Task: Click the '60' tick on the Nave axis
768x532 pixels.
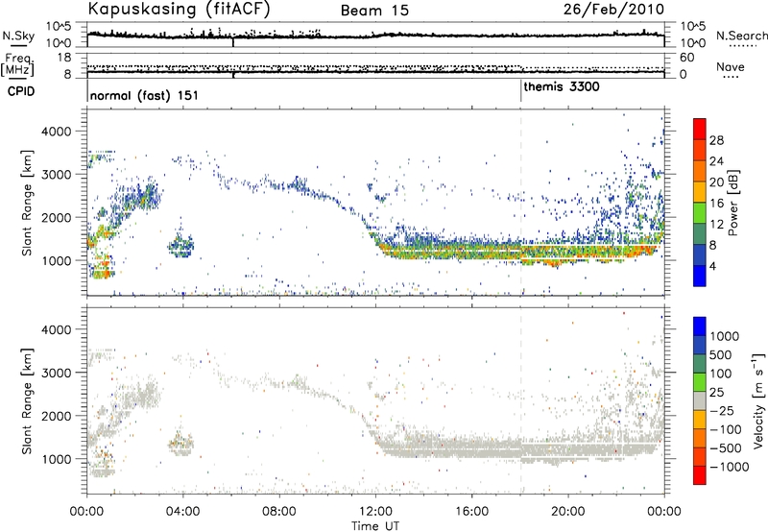Action: point(686,58)
